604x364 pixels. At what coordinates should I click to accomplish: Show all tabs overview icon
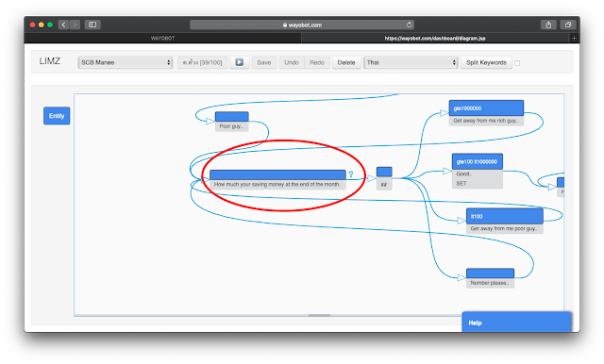568,25
